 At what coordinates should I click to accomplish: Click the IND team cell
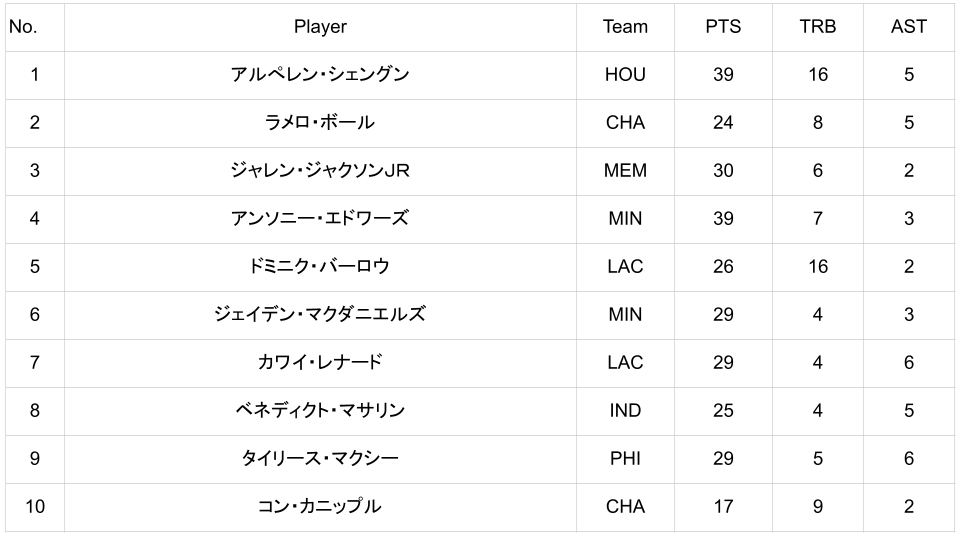(x=625, y=411)
